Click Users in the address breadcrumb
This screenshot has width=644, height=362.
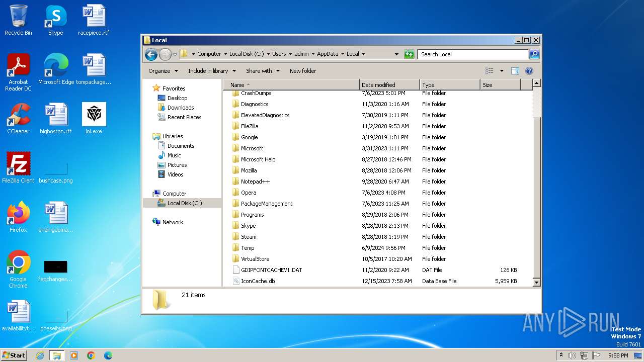[279, 54]
